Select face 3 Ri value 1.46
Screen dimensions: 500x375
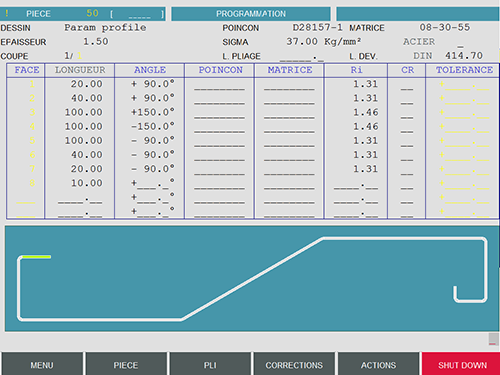point(366,112)
